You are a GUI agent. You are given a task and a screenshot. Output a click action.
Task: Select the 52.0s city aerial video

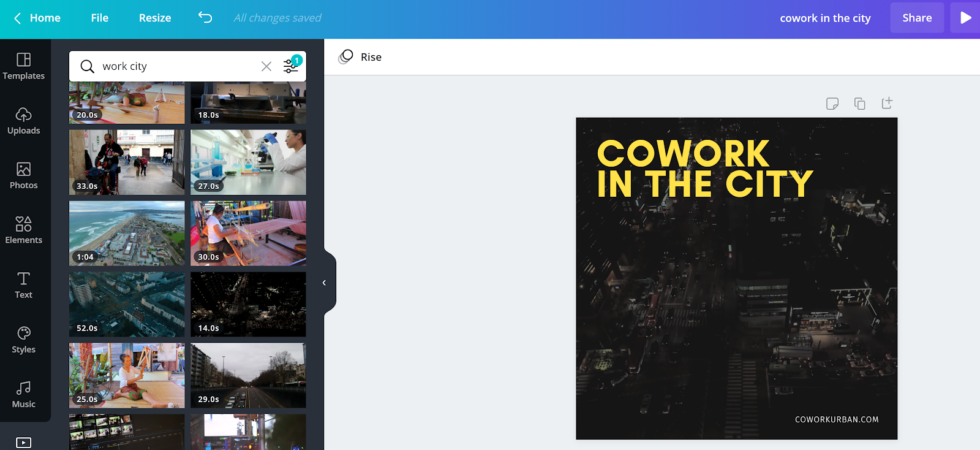127,305
